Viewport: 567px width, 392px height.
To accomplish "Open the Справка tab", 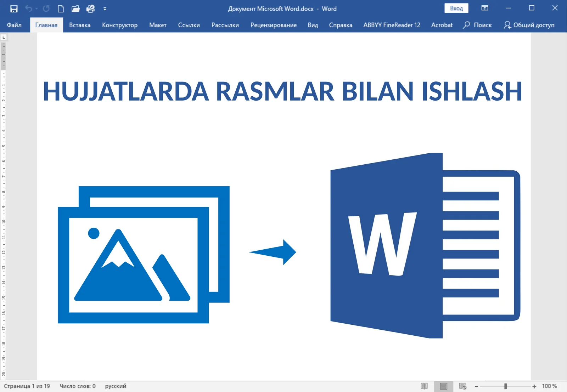I will 341,25.
